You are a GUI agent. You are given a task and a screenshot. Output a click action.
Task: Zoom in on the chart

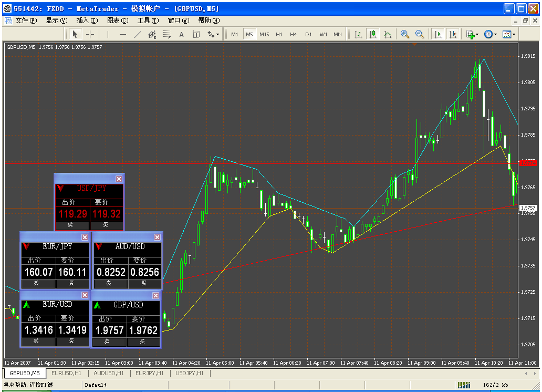click(x=405, y=34)
